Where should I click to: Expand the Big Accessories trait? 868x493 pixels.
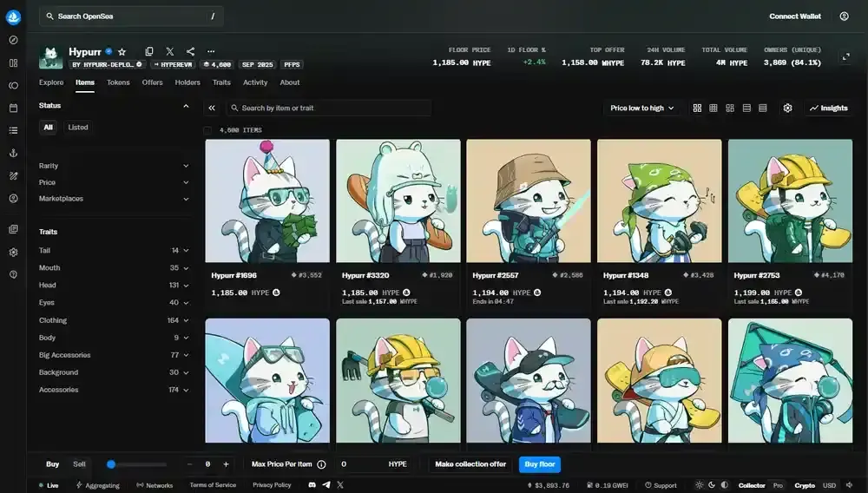click(x=114, y=355)
